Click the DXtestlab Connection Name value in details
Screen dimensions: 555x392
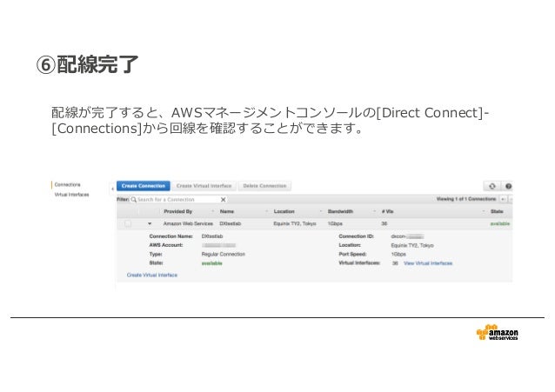coord(212,236)
